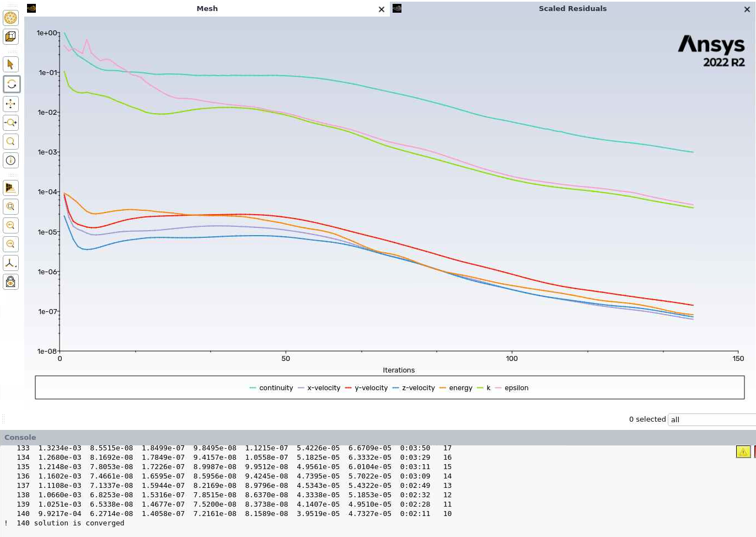Choose the Pan view tool

[x=10, y=104]
